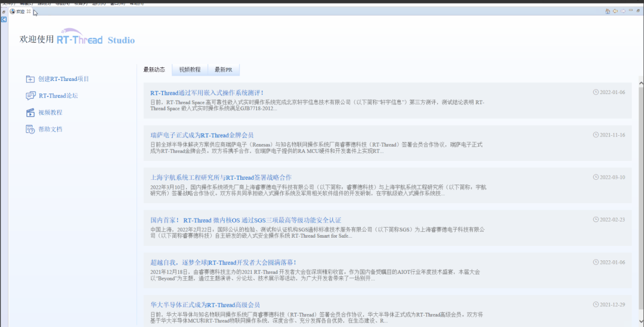This screenshot has width=644, height=327.
Task: Open the 创建RT-Thread项目 link
Action: [63, 79]
